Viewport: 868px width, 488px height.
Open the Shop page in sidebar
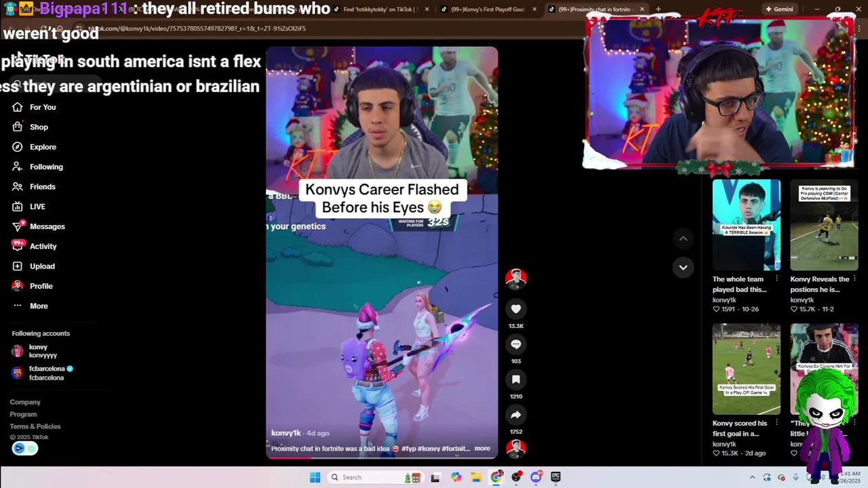[x=39, y=127]
